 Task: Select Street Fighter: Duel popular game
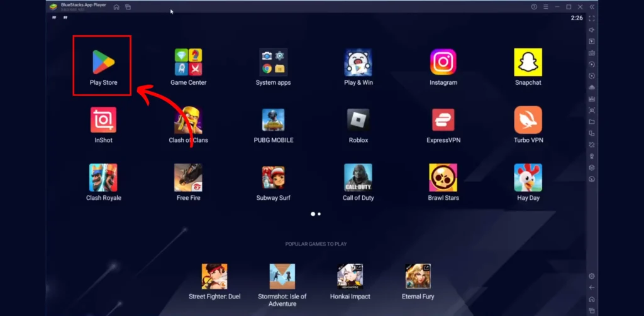coord(214,276)
